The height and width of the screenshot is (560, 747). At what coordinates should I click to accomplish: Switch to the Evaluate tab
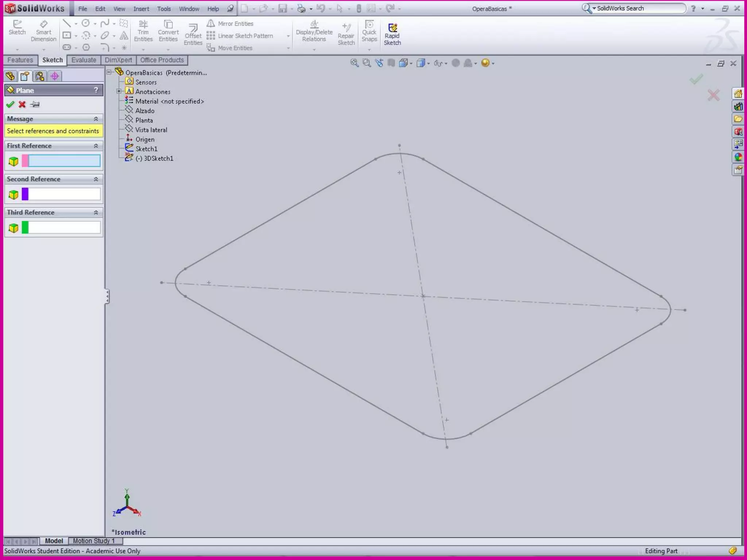(84, 60)
